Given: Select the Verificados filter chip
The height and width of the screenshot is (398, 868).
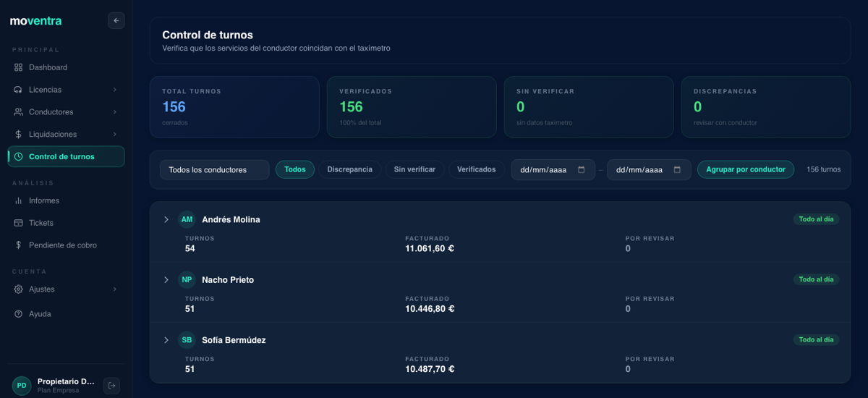Looking at the screenshot, I should [477, 169].
